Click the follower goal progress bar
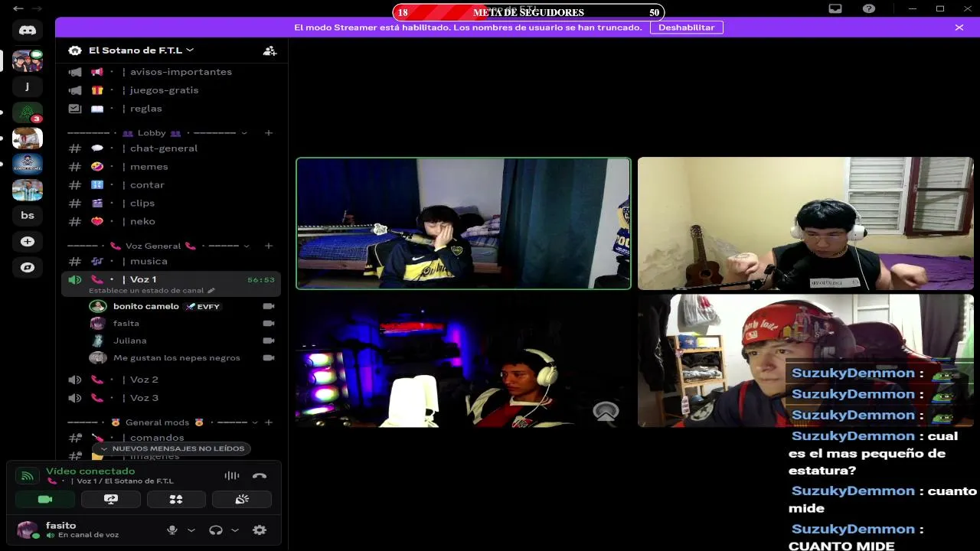The width and height of the screenshot is (980, 551). tap(528, 12)
